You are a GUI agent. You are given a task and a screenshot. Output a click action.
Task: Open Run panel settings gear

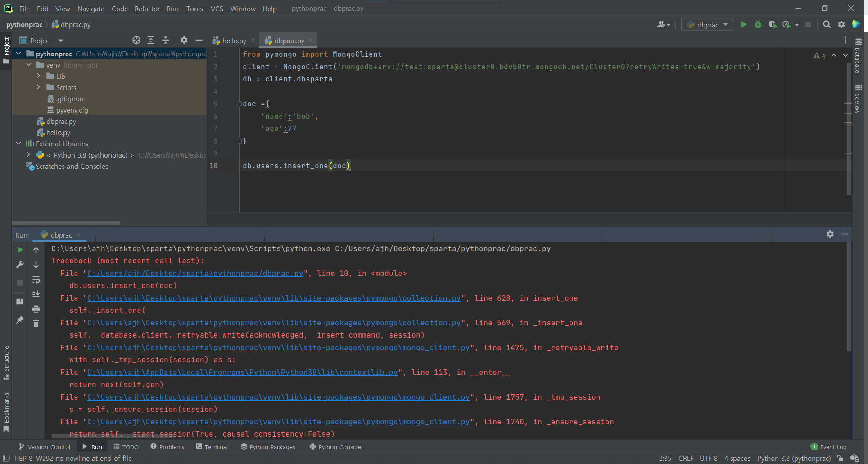(x=830, y=234)
